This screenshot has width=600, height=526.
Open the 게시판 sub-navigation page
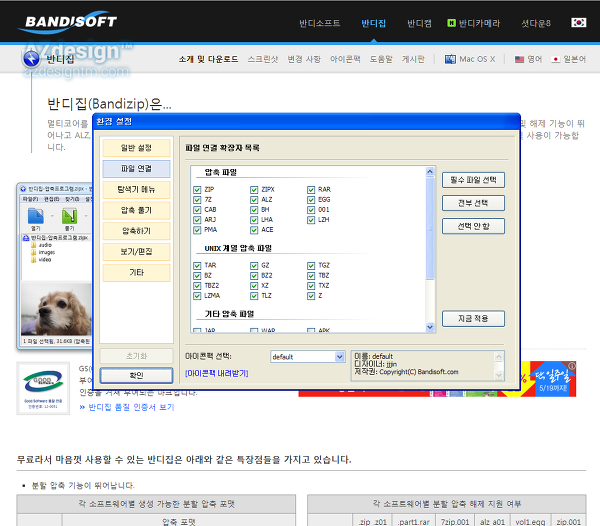[413, 59]
